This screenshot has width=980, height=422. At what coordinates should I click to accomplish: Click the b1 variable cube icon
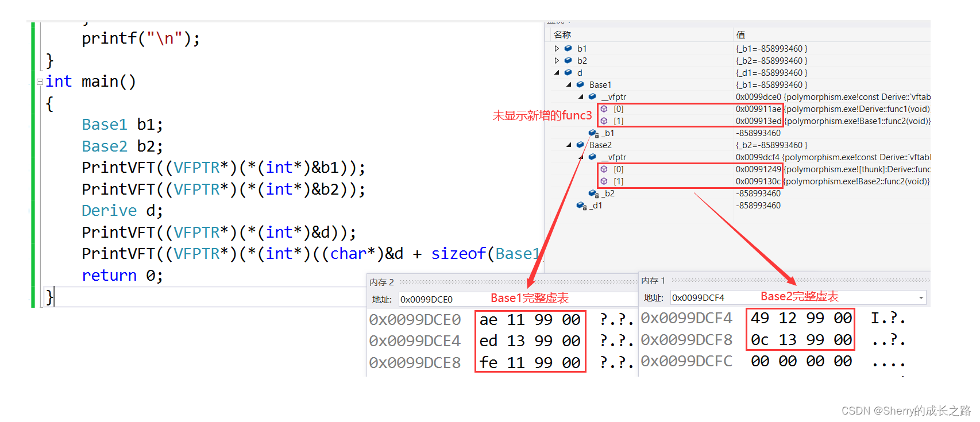pyautogui.click(x=568, y=48)
